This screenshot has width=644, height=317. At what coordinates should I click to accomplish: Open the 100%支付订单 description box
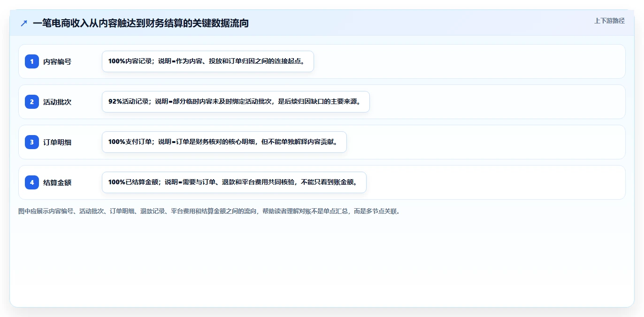coord(224,142)
